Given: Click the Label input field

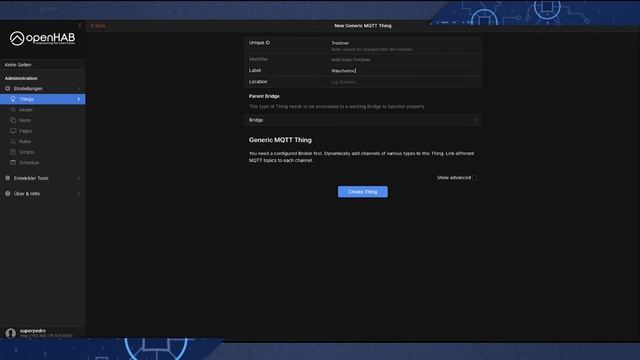Looking at the screenshot, I should (x=404, y=71).
